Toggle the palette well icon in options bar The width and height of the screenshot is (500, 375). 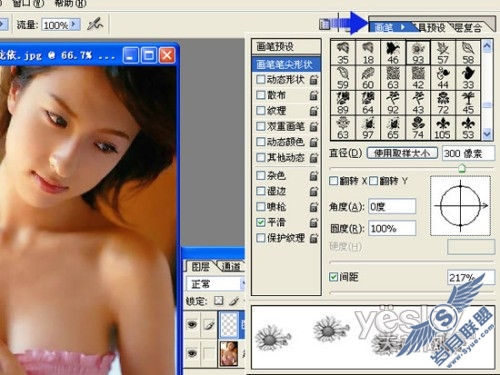(x=324, y=24)
